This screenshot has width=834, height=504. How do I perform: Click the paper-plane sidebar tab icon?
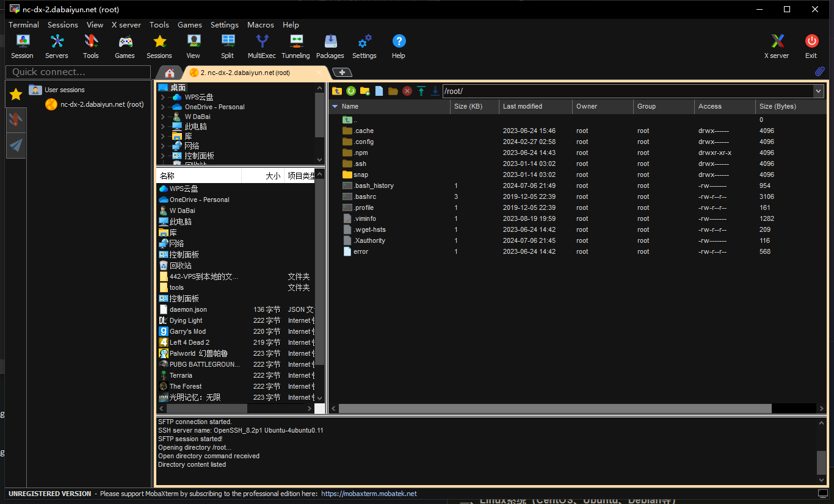coord(16,145)
